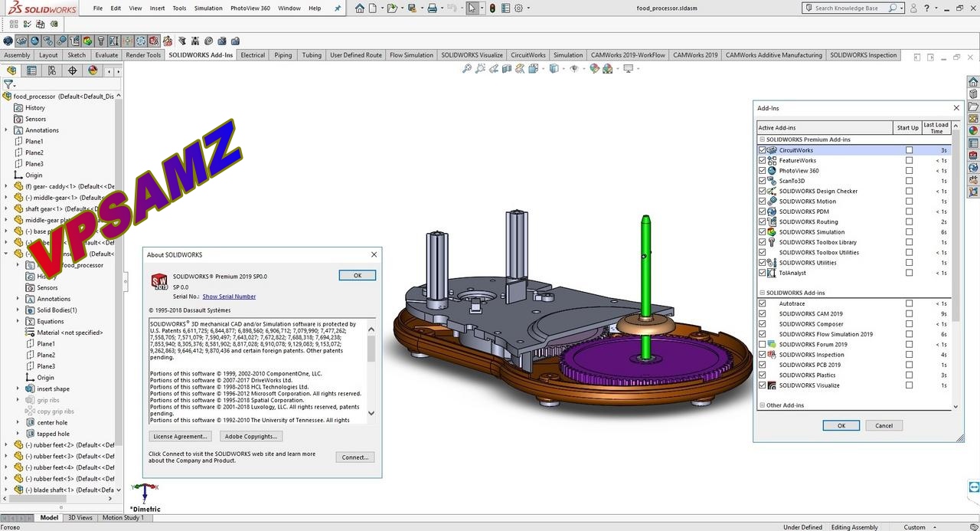This screenshot has width=980, height=531.
Task: Click the View Settings monitor icon
Action: [x=629, y=68]
